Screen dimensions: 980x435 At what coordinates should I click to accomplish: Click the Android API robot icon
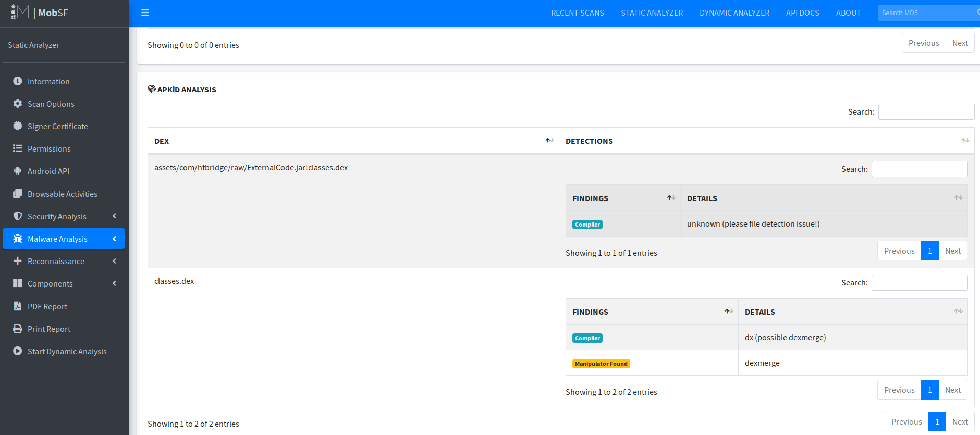click(x=18, y=171)
